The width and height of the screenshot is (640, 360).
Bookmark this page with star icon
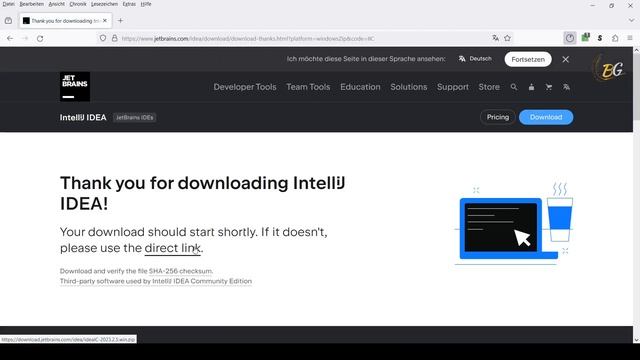pyautogui.click(x=507, y=38)
